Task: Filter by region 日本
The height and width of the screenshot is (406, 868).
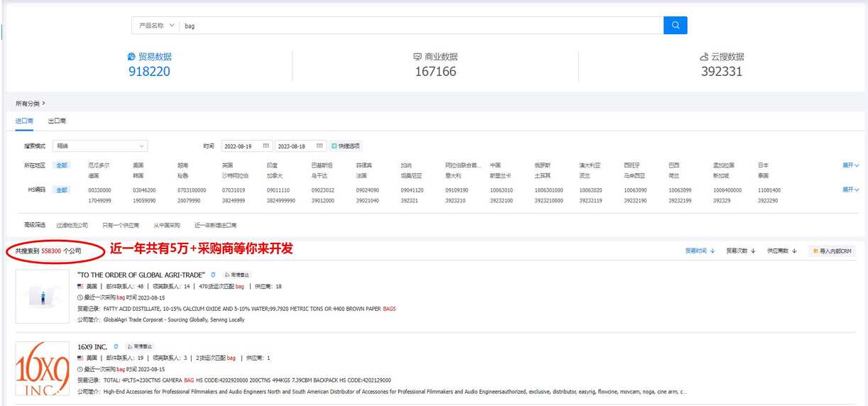Action: coord(764,165)
